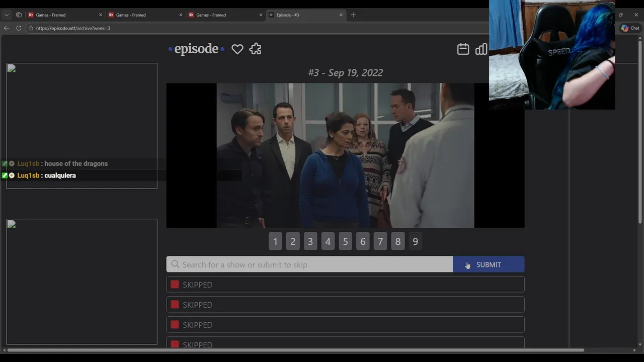Switch to the second Games - Framed tab
Viewport: 644px width, 362px height.
coord(145,15)
